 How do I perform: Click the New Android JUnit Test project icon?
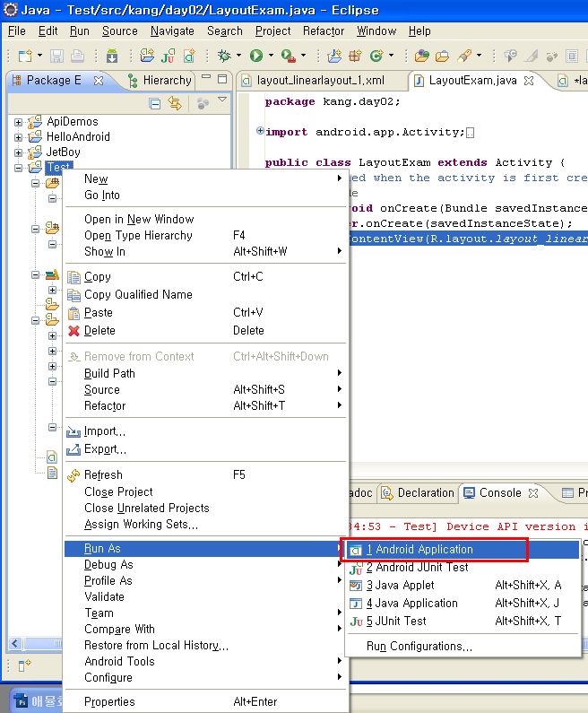click(168, 56)
